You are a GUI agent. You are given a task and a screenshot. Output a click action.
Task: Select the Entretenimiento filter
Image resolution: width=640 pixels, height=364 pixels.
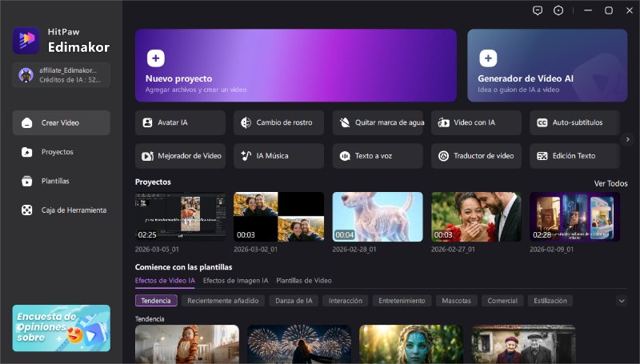coord(402,301)
